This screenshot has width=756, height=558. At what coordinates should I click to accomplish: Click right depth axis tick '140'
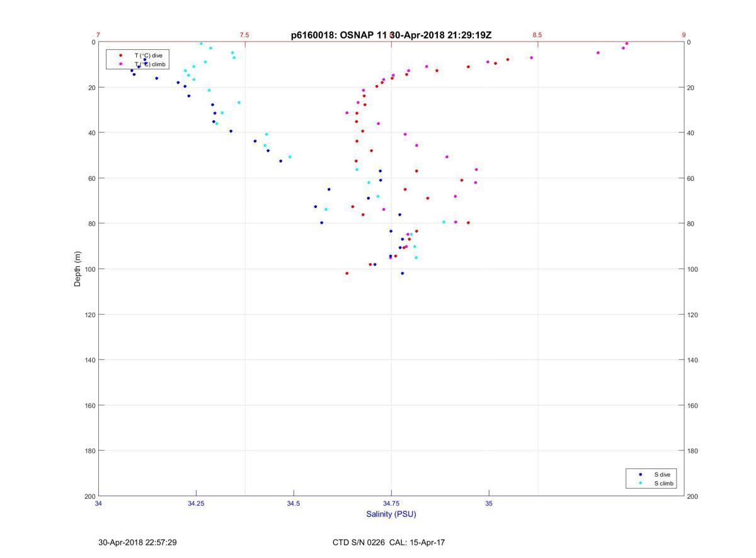(x=692, y=360)
